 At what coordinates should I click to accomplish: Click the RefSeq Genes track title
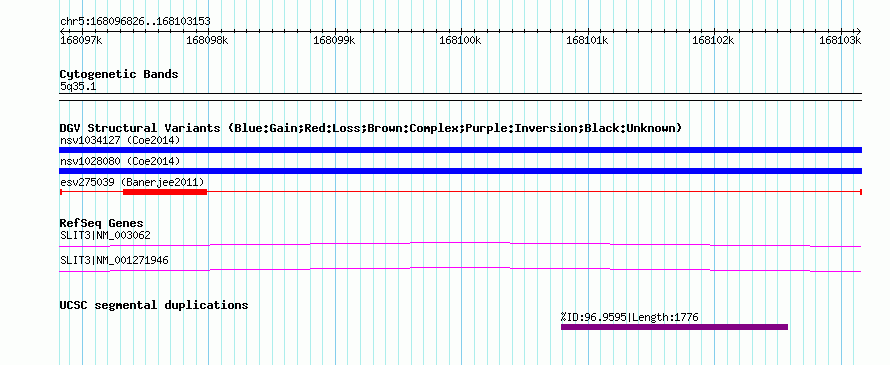[102, 223]
